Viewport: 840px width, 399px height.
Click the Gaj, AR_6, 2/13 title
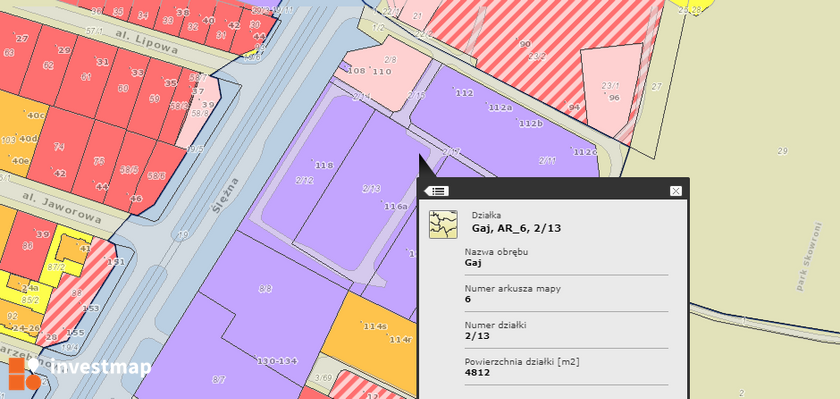point(516,228)
